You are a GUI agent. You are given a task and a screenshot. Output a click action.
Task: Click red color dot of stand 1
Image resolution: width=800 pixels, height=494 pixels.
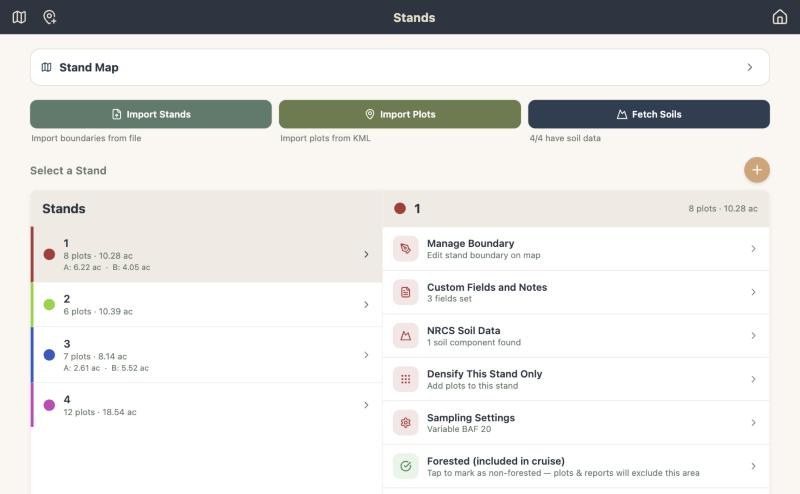point(49,254)
